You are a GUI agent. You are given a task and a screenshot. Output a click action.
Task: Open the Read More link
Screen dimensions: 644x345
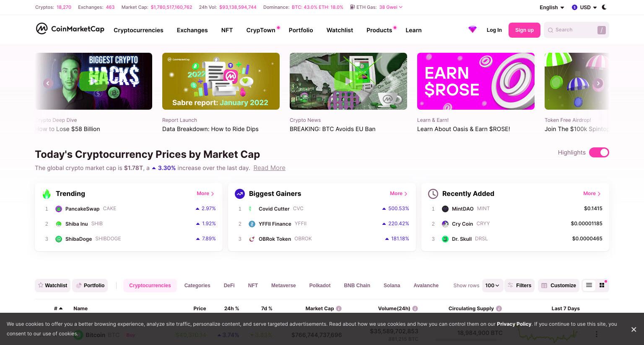[x=269, y=168]
